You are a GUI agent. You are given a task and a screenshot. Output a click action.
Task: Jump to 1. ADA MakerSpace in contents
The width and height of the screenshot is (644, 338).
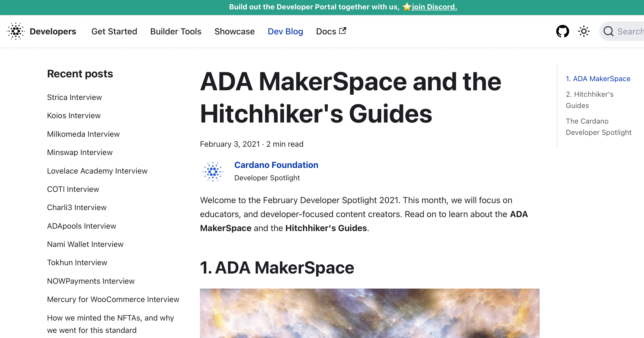(x=598, y=79)
